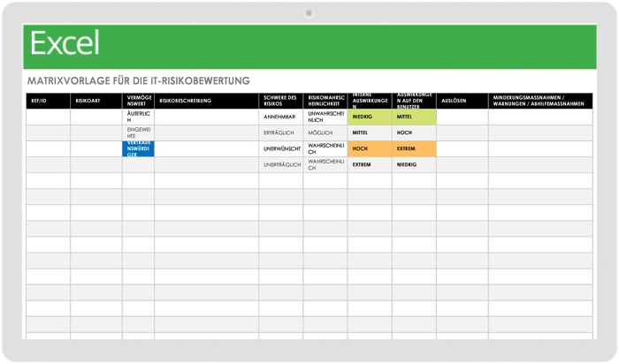Select the orange HOCH cell
Viewport: 619px width, 364px height.
370,149
